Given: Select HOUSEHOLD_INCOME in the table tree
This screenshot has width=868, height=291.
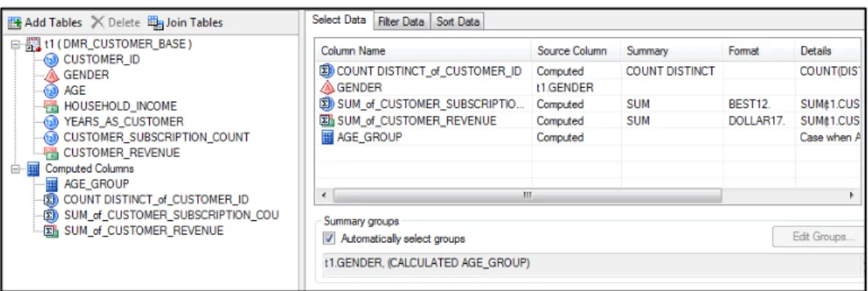Looking at the screenshot, I should 120,106.
